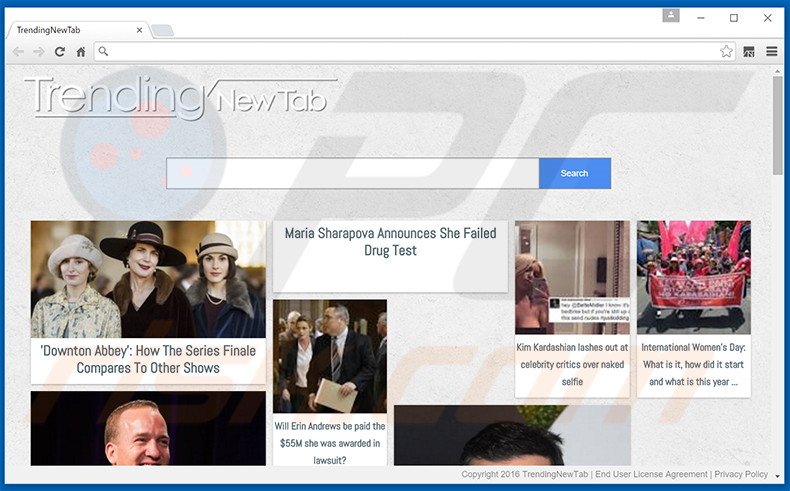This screenshot has height=491, width=790.
Task: Open the Kim Kardashian selfie image
Action: [572, 277]
